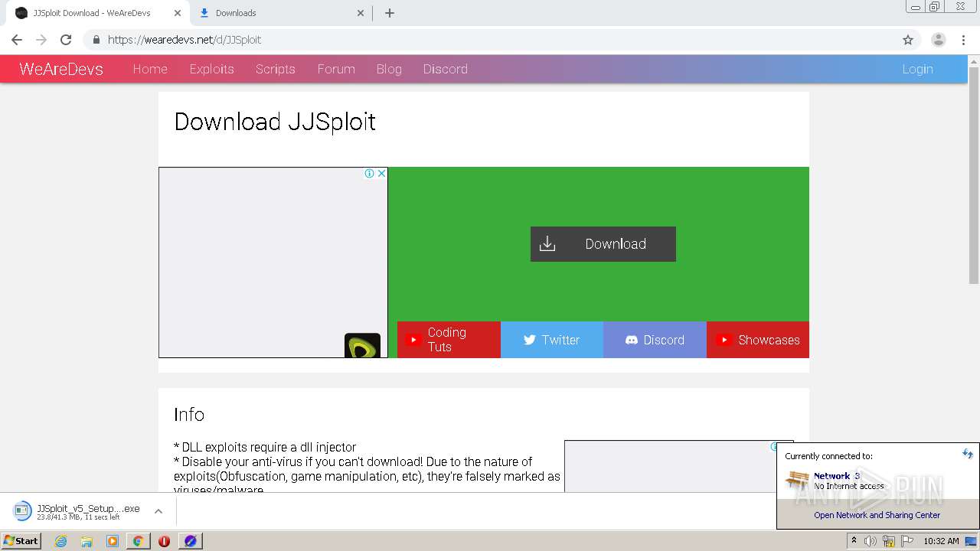Open the Coding Tuts YouTube button

(449, 340)
